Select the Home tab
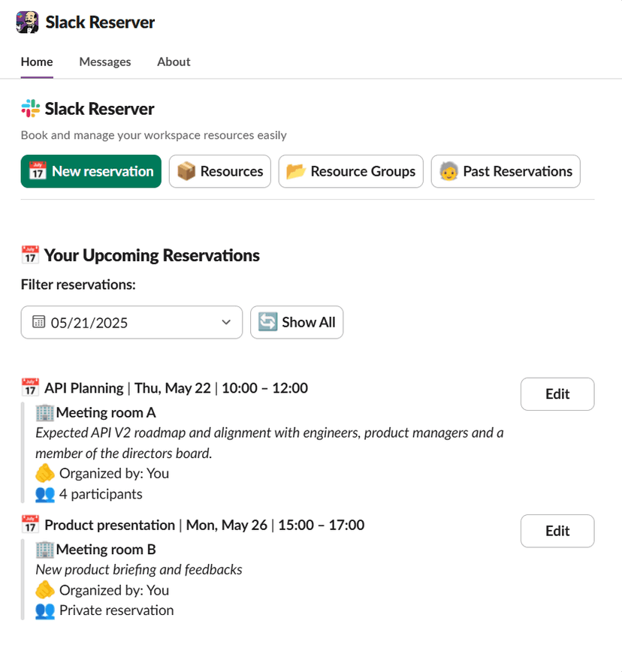Image resolution: width=622 pixels, height=672 pixels. [x=37, y=62]
